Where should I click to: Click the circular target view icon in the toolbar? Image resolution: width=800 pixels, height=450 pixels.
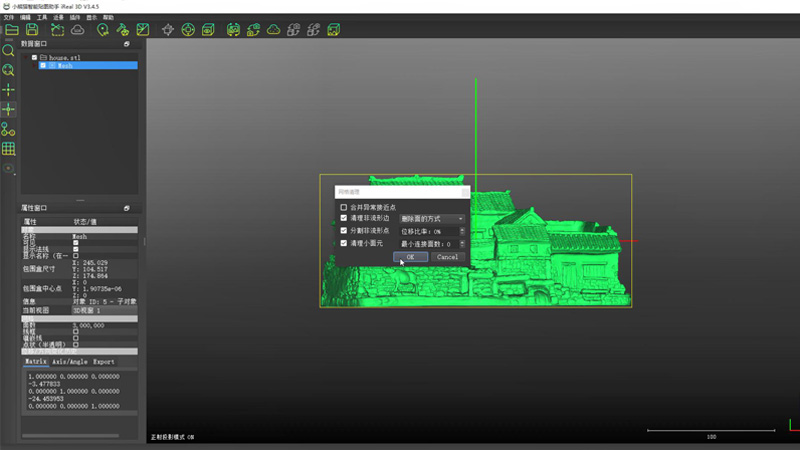coord(188,30)
